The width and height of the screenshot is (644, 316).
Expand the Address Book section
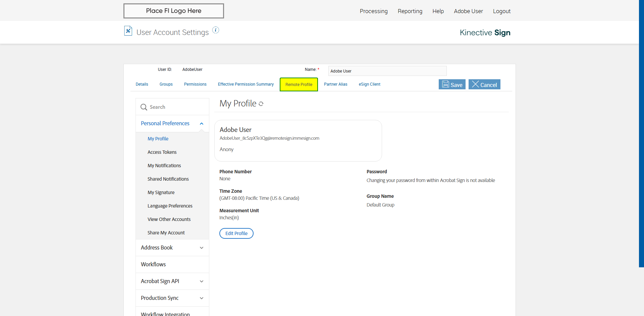[x=202, y=248]
